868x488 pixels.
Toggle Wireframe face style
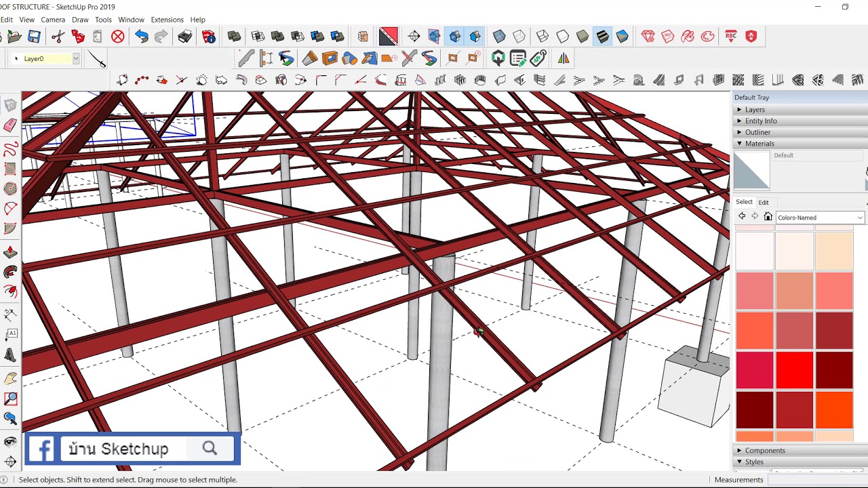coord(542,37)
